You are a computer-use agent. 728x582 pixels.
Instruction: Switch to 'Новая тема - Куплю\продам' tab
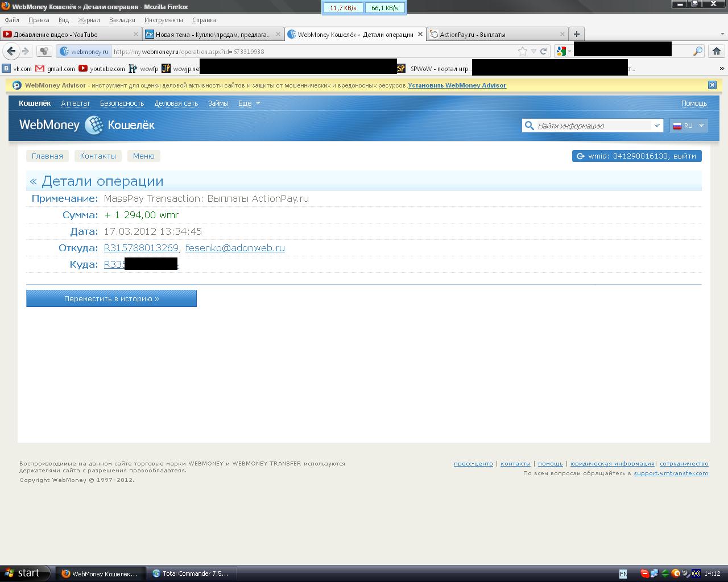coord(213,34)
